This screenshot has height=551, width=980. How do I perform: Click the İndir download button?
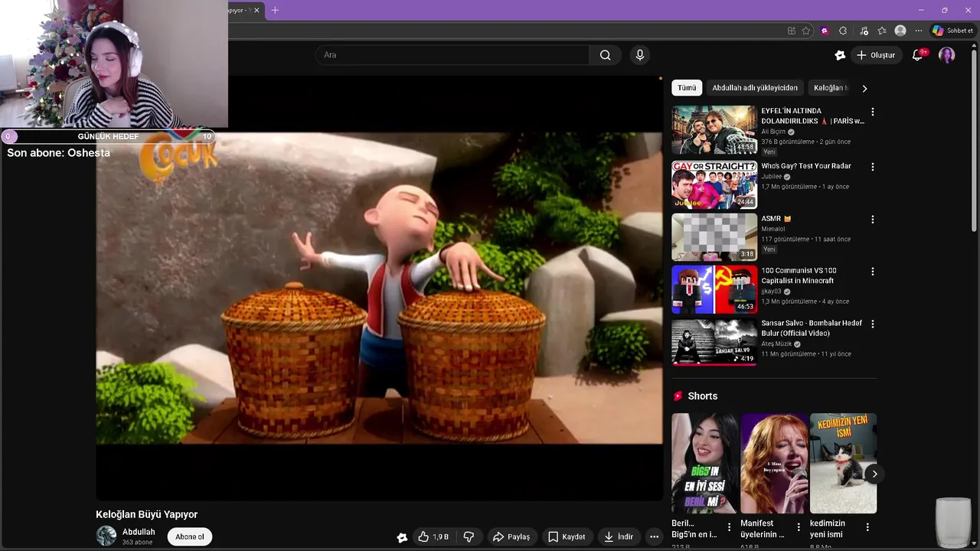click(x=619, y=537)
